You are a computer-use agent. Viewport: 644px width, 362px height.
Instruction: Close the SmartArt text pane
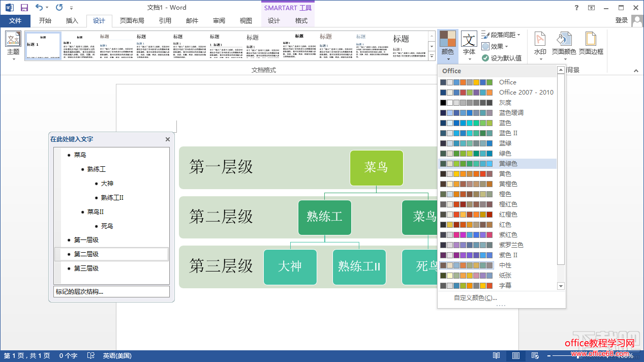pyautogui.click(x=168, y=139)
